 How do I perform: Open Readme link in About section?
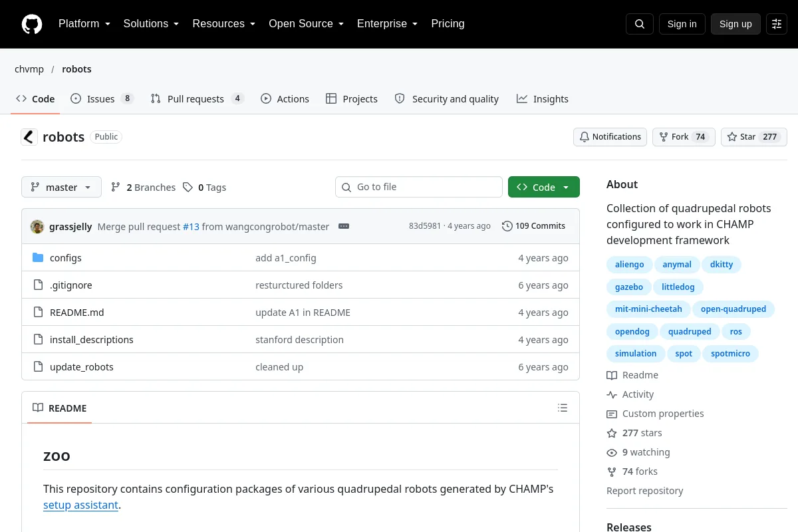[x=632, y=375]
